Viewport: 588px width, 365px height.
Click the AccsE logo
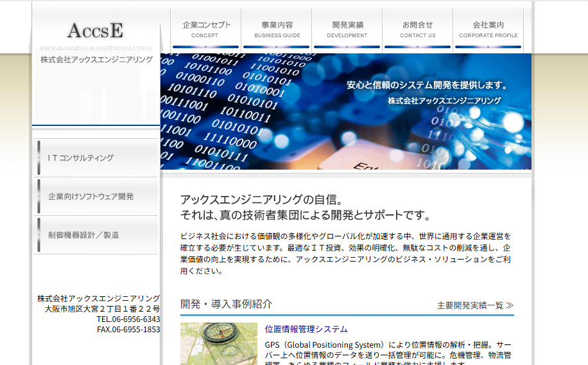point(96,30)
